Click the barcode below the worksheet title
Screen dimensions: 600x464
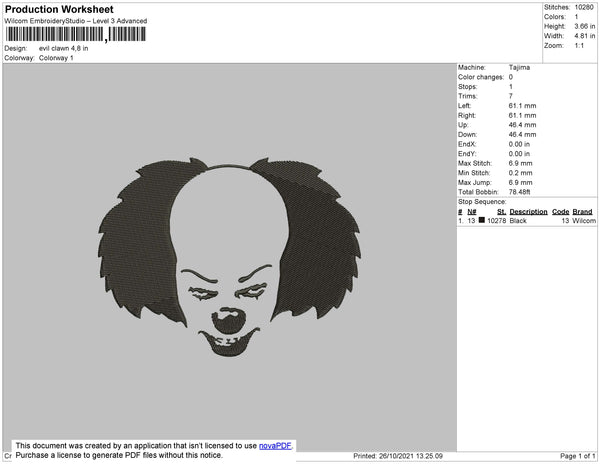75,33
